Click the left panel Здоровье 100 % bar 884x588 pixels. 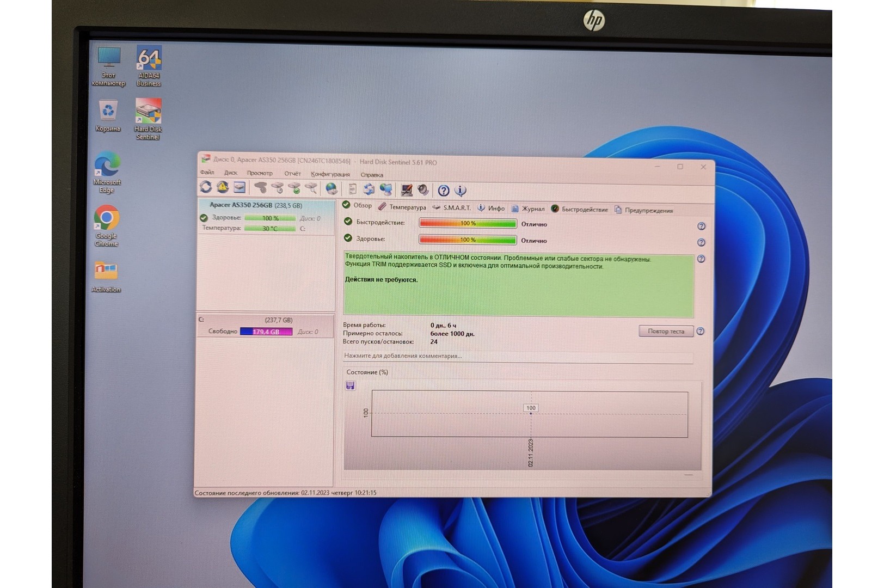click(x=270, y=218)
